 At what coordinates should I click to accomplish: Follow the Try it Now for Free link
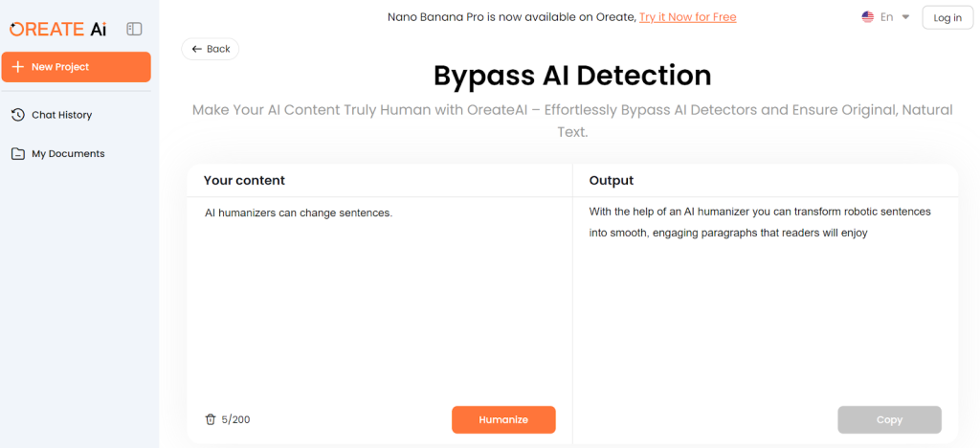(x=687, y=17)
